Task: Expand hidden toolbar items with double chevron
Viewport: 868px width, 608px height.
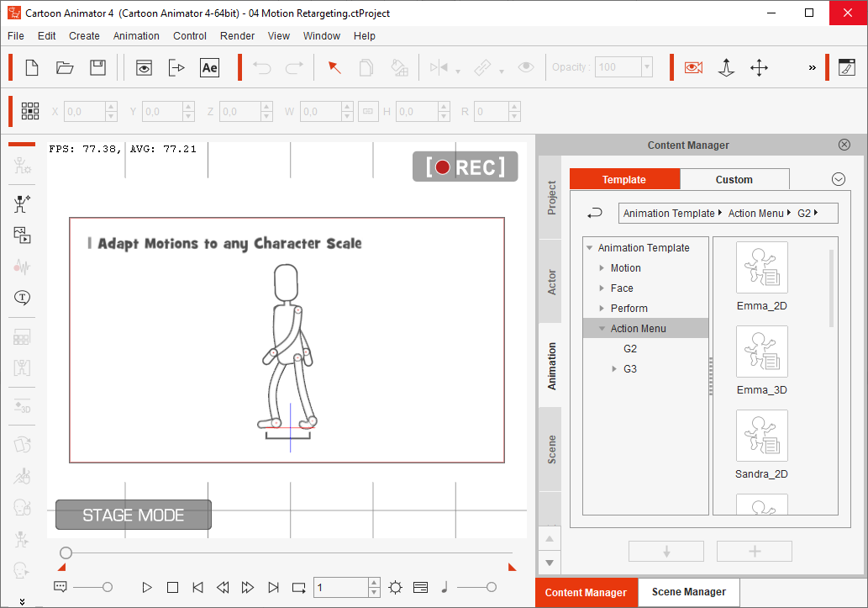Action: coord(812,67)
